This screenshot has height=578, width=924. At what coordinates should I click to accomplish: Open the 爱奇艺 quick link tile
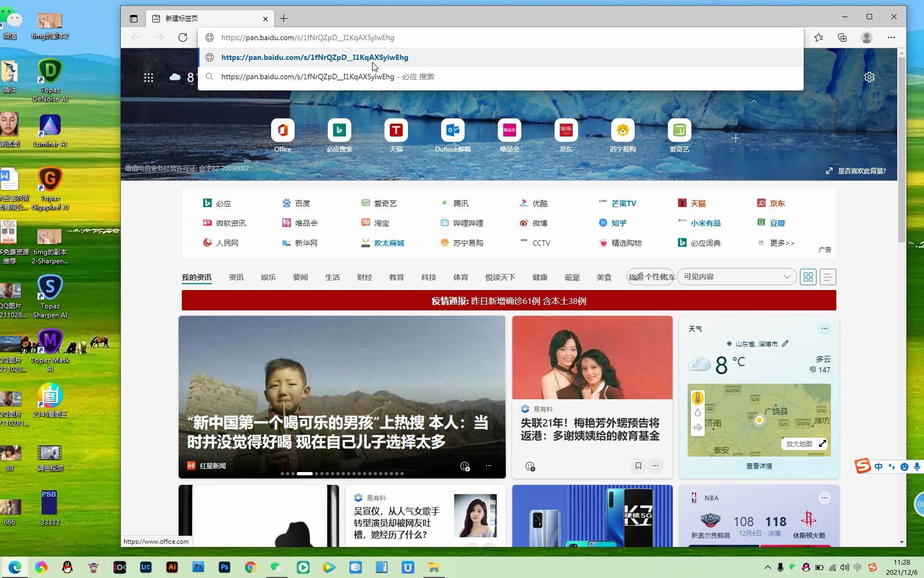click(680, 136)
